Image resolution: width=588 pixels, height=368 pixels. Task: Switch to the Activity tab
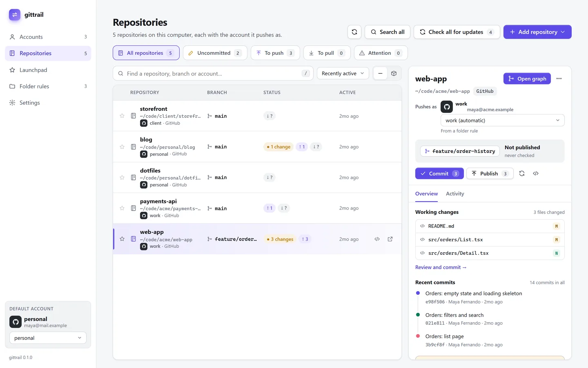point(455,194)
